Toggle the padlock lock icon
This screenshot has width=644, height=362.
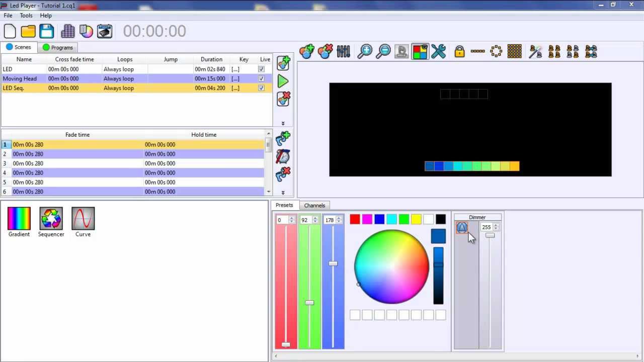pyautogui.click(x=459, y=51)
